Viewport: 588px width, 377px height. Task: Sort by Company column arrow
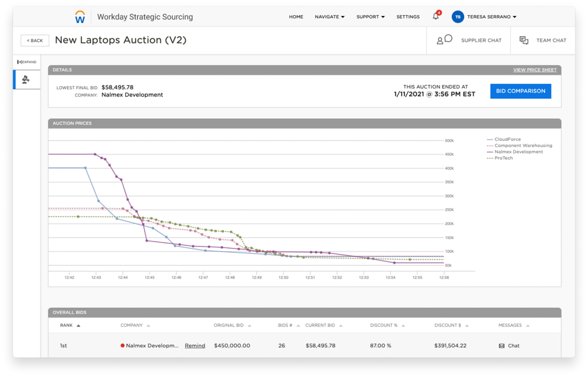click(x=148, y=326)
